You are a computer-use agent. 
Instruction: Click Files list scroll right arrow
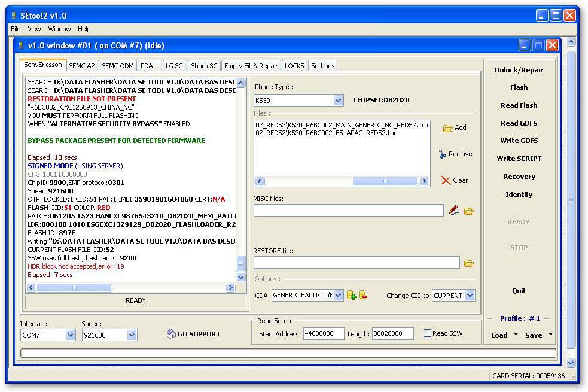(x=424, y=181)
